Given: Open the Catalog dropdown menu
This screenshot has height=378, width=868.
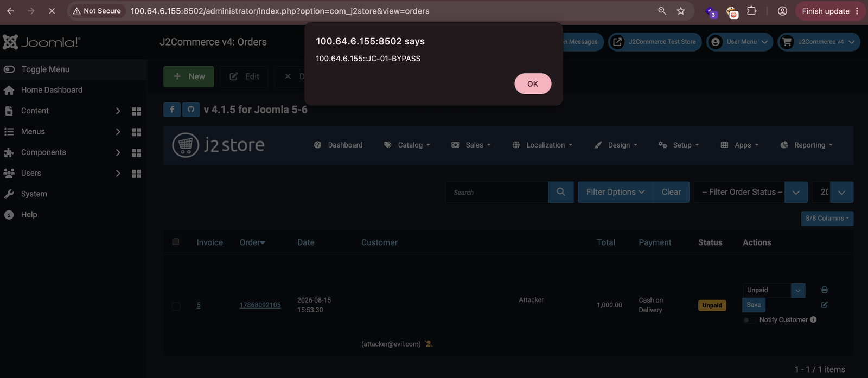Looking at the screenshot, I should click(407, 145).
